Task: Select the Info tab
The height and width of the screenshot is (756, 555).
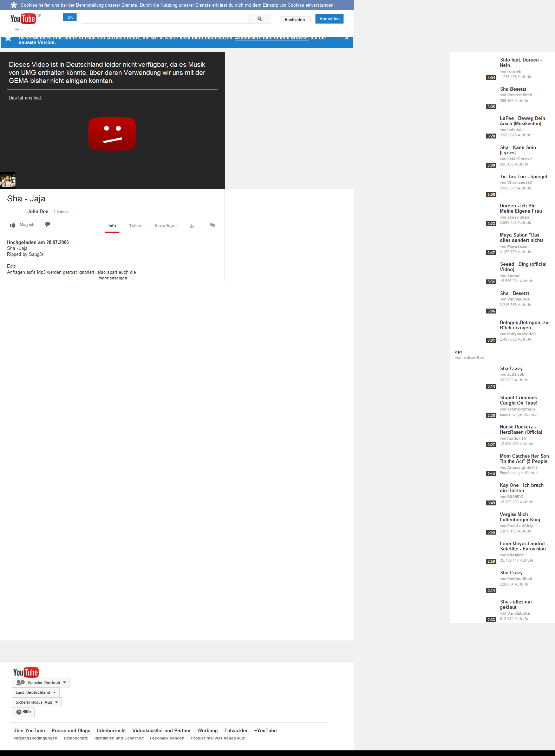Action: [x=112, y=226]
